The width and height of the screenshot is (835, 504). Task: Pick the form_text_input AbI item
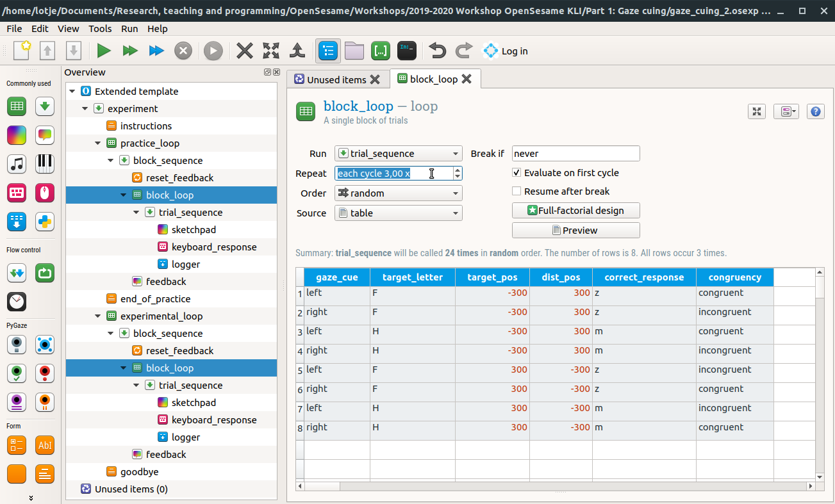point(45,445)
